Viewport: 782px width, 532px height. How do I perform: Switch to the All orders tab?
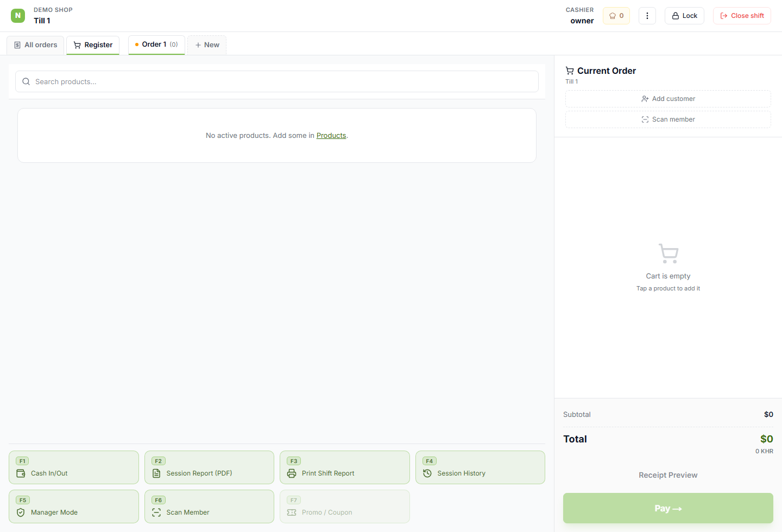click(35, 45)
